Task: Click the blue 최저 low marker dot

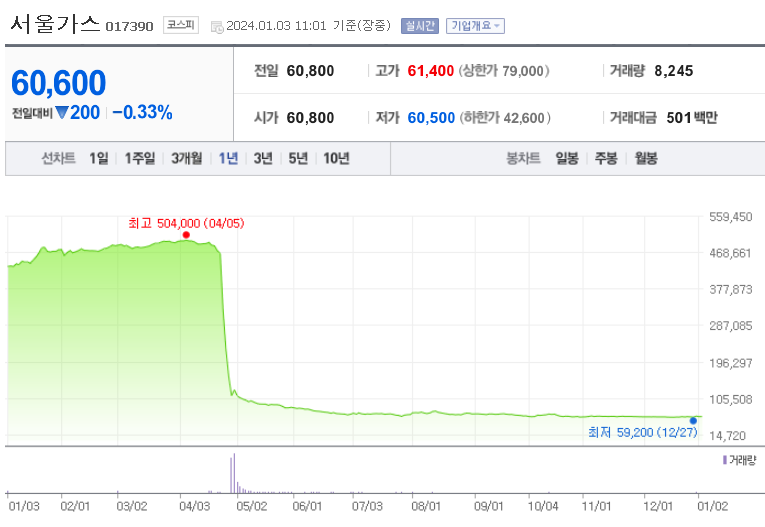Action: click(x=693, y=421)
